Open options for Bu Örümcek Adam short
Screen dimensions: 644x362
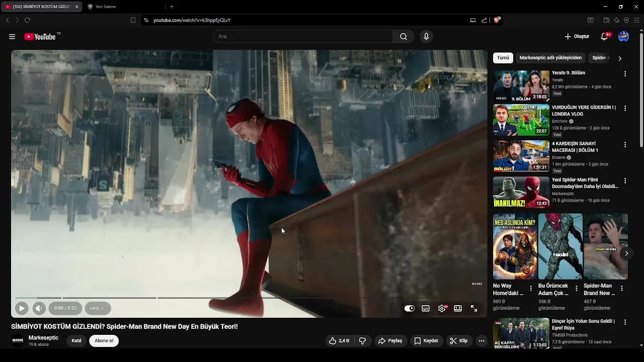[576, 289]
